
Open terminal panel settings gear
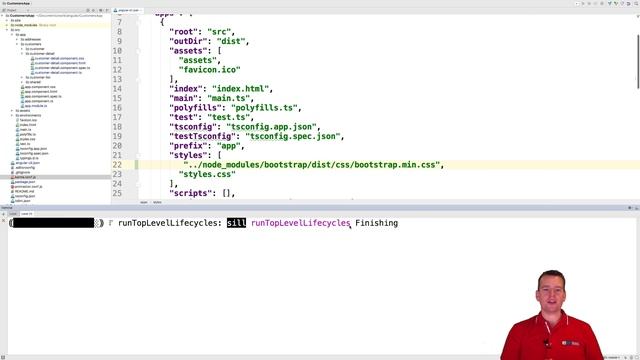click(630, 208)
